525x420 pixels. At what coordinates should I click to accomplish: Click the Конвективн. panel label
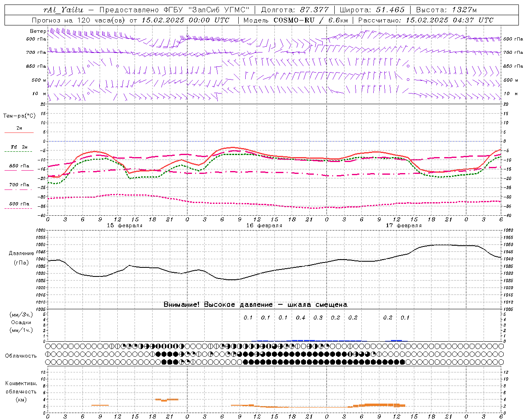[21, 383]
